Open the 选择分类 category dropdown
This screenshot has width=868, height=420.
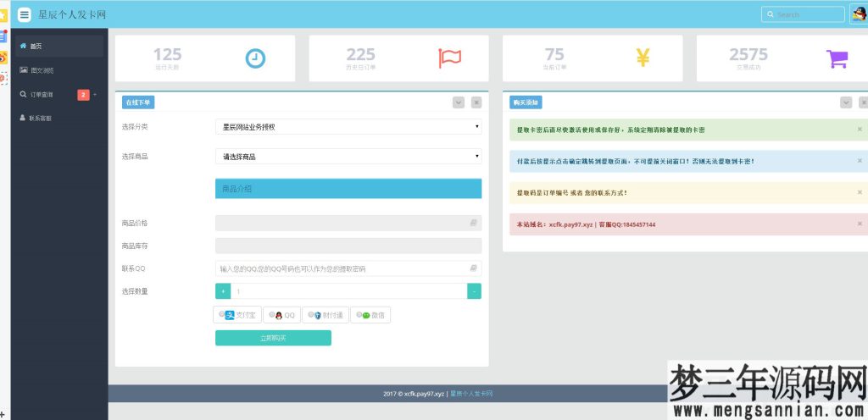pos(348,127)
